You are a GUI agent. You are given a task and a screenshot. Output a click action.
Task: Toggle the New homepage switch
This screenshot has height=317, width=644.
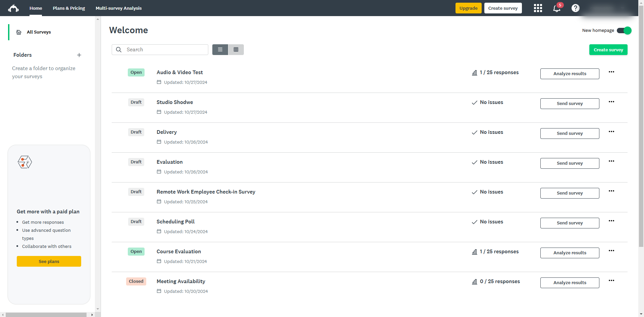tap(624, 31)
